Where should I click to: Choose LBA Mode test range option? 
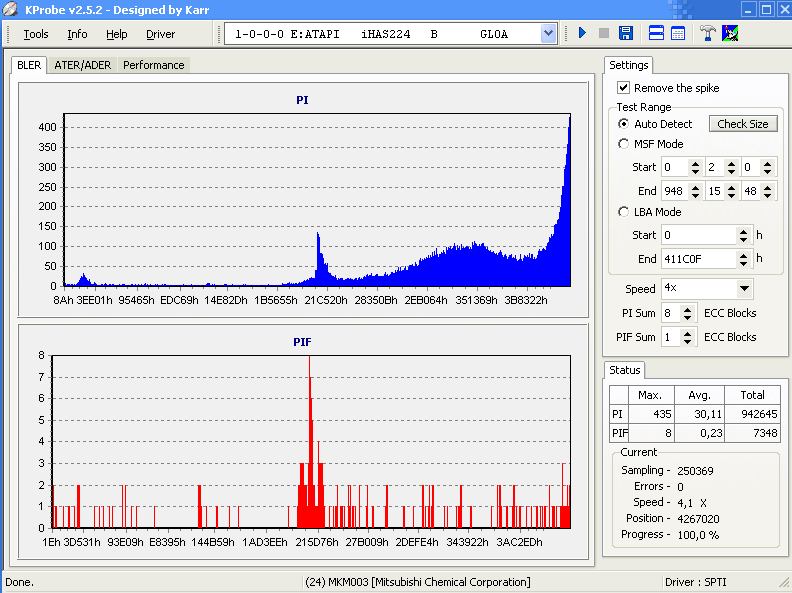(624, 212)
